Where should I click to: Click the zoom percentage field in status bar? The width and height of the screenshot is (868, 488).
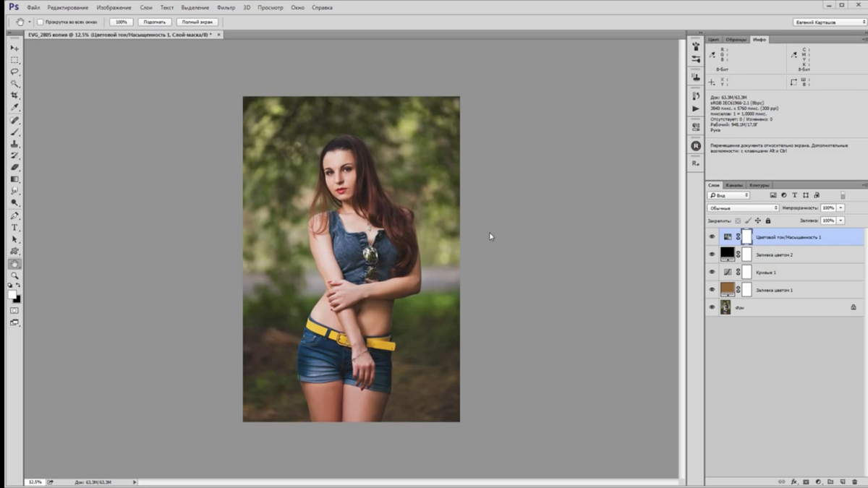pos(35,481)
